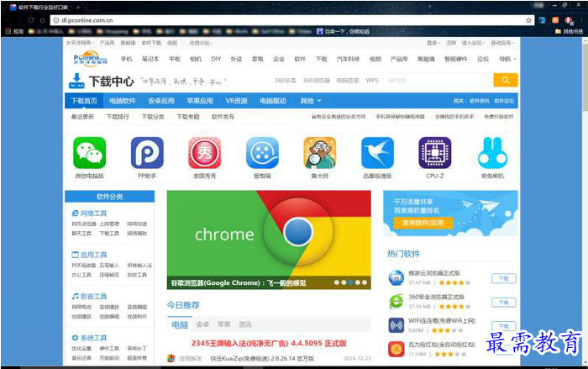Expand the 其他 dropdown in blue nav

point(311,101)
